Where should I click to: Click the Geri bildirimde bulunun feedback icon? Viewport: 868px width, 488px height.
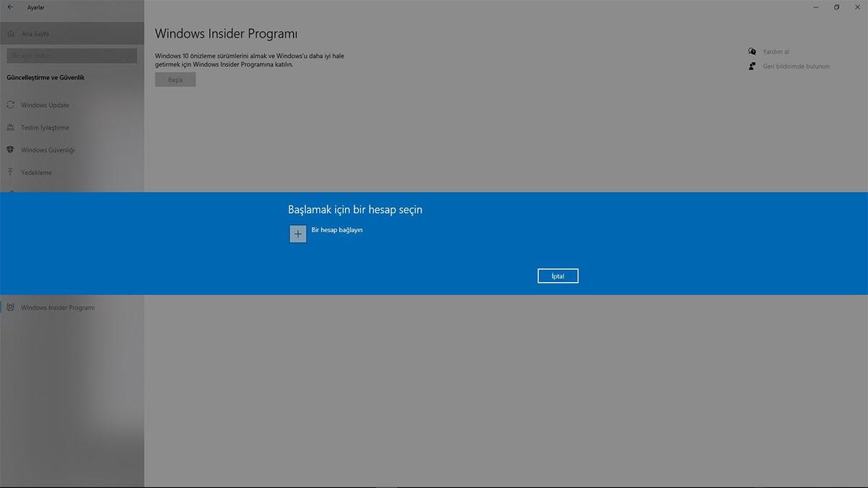pyautogui.click(x=752, y=66)
